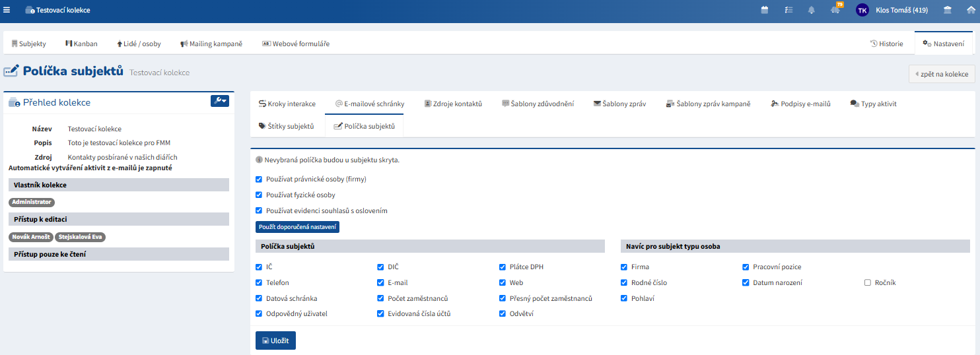980x355 pixels.
Task: Open Podpisy e-mailů settings tab
Action: [800, 104]
